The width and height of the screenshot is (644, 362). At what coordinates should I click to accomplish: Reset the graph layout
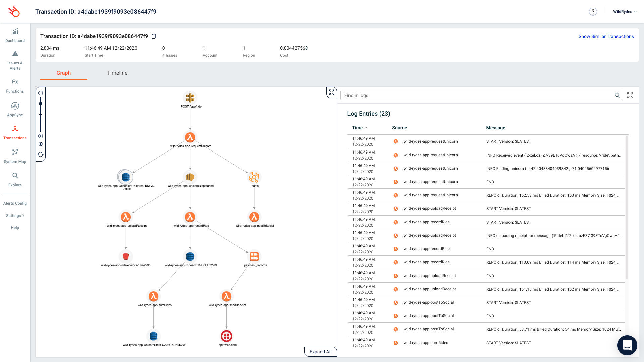coord(41,155)
